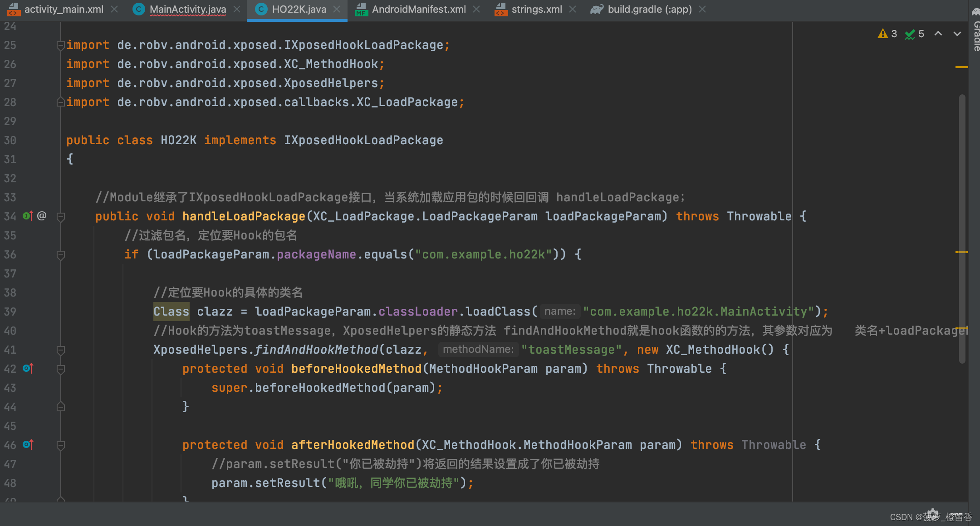Open the AndroidManifest.xml tab
Image resolution: width=980 pixels, height=526 pixels.
point(418,10)
